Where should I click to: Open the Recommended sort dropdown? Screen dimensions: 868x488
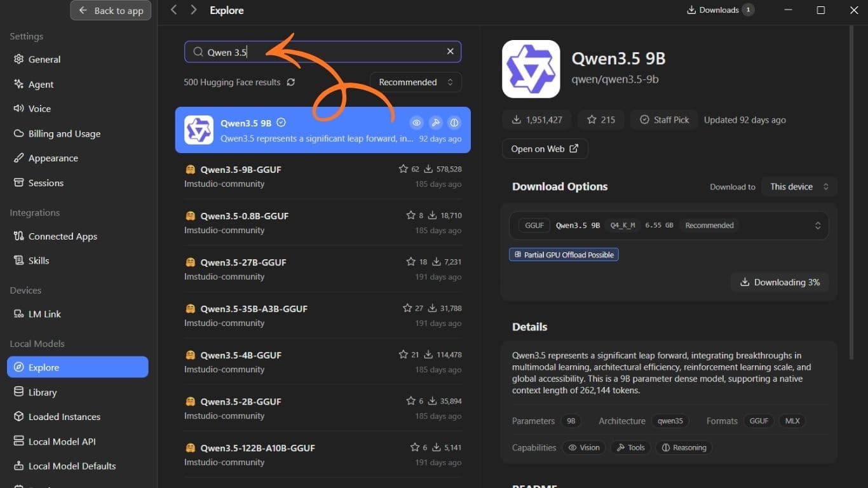tap(416, 82)
